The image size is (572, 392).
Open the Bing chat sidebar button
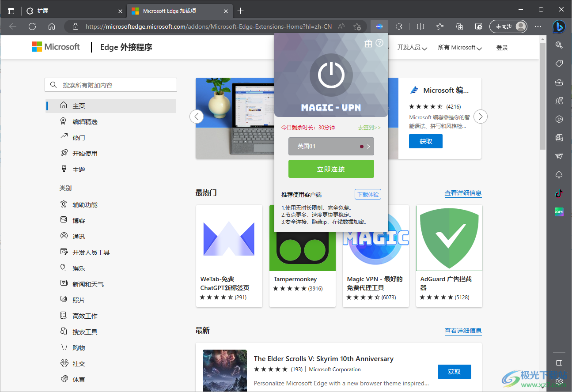pyautogui.click(x=559, y=26)
